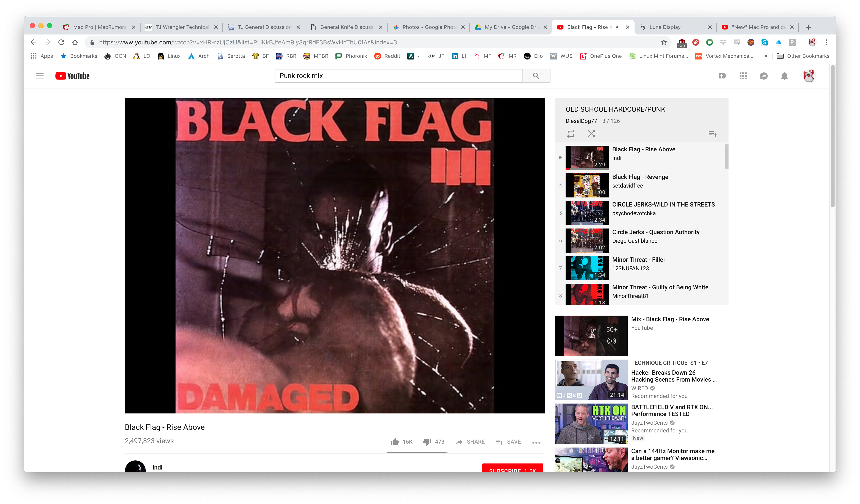Open YouTube messages icon
Image resolution: width=860 pixels, height=504 pixels.
[763, 76]
